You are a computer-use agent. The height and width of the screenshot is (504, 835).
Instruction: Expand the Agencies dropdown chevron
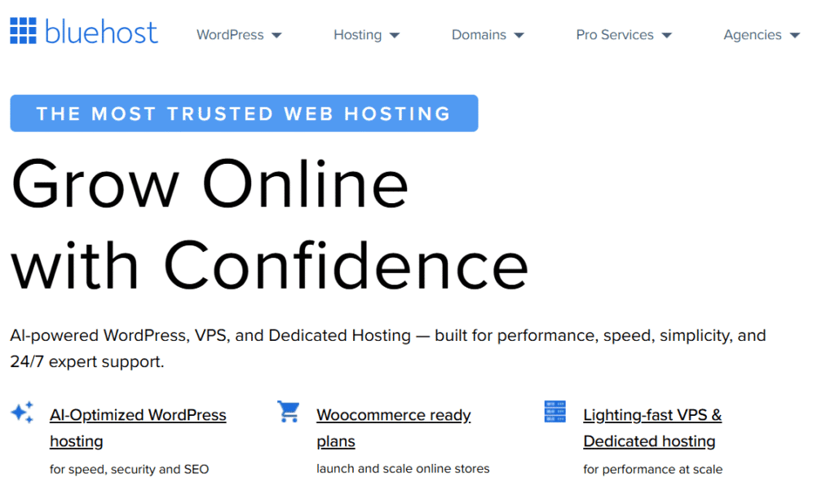(x=794, y=36)
